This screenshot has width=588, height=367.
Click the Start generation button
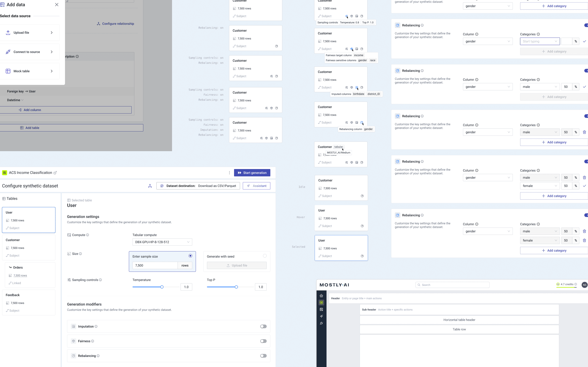252,173
